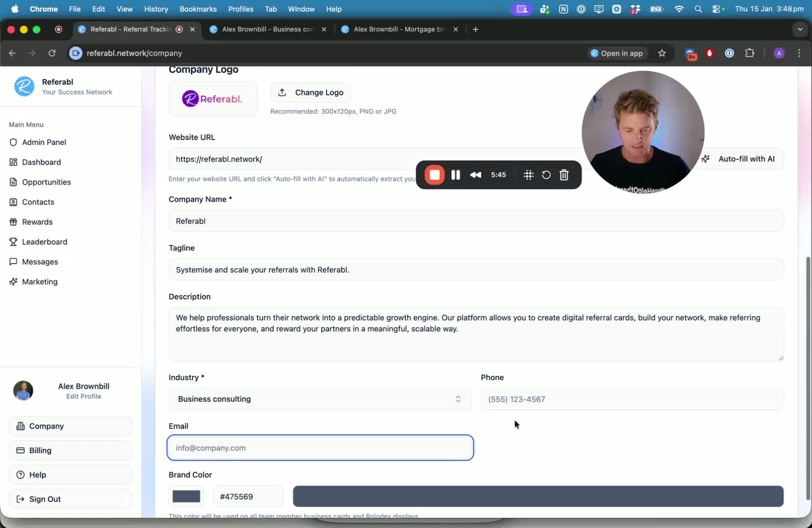The width and height of the screenshot is (812, 528).
Task: Click inside the Description textarea
Action: point(476,334)
